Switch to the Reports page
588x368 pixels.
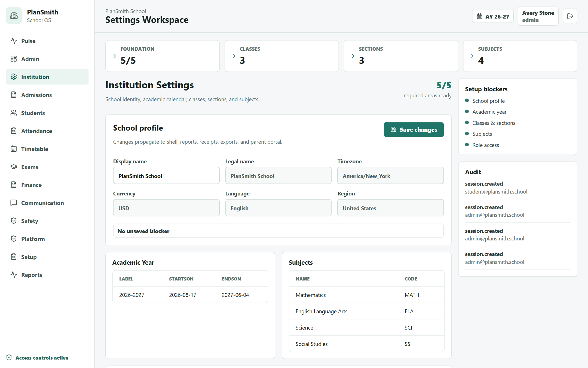47,275
